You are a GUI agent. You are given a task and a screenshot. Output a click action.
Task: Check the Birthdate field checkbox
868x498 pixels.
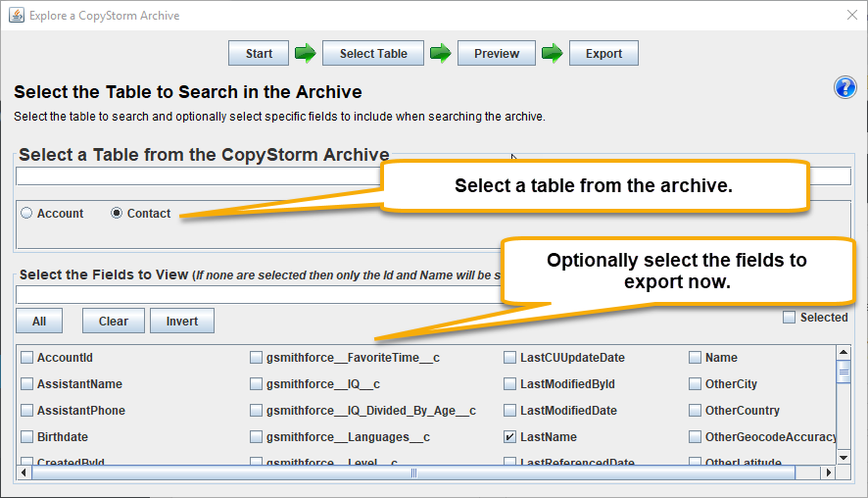[x=26, y=437]
